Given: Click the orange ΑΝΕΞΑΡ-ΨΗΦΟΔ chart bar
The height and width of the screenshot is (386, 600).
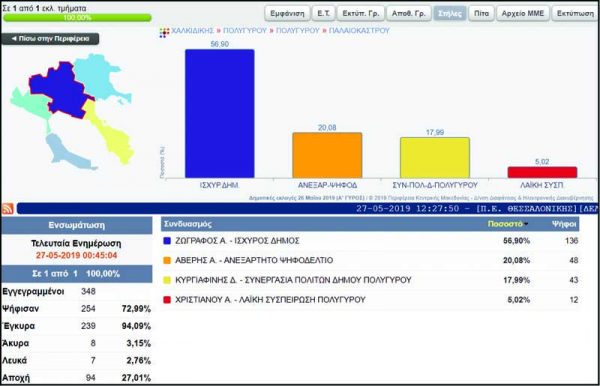Looking at the screenshot, I should tap(327, 155).
